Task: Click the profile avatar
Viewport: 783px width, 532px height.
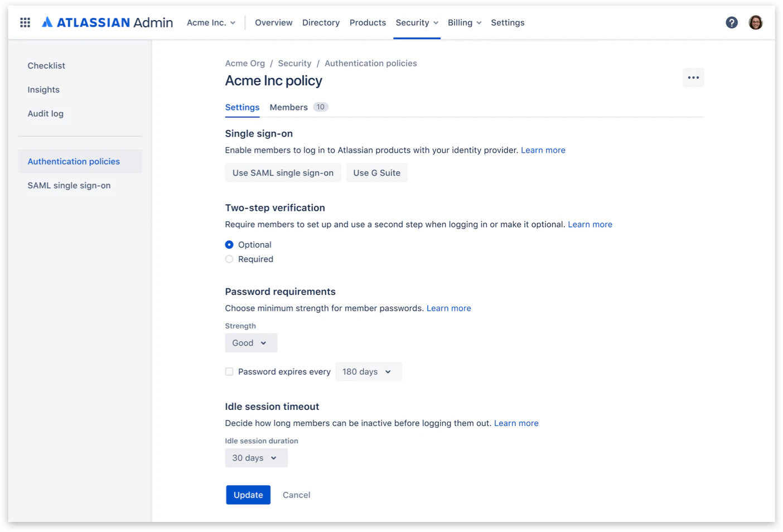Action: [756, 22]
